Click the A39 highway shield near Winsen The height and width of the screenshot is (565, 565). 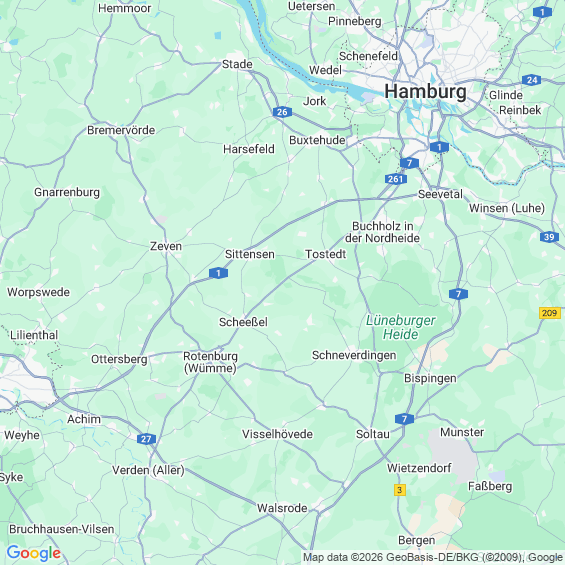549,237
